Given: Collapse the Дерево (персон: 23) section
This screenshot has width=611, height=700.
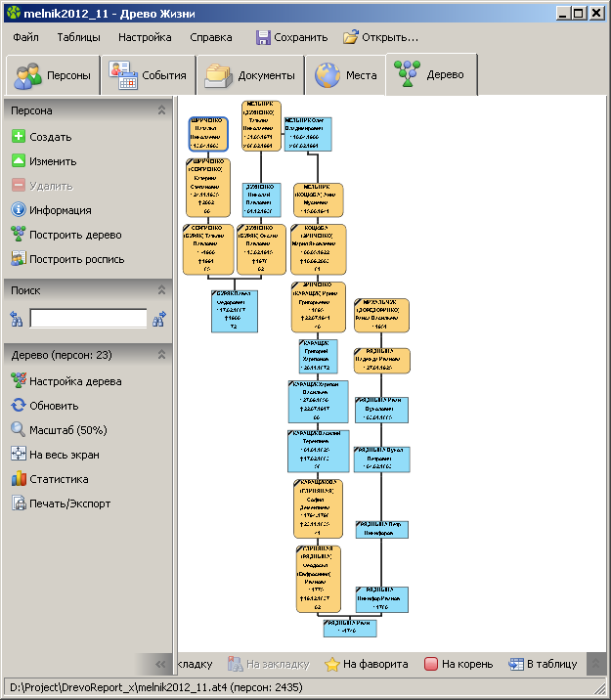Looking at the screenshot, I should click(x=158, y=355).
